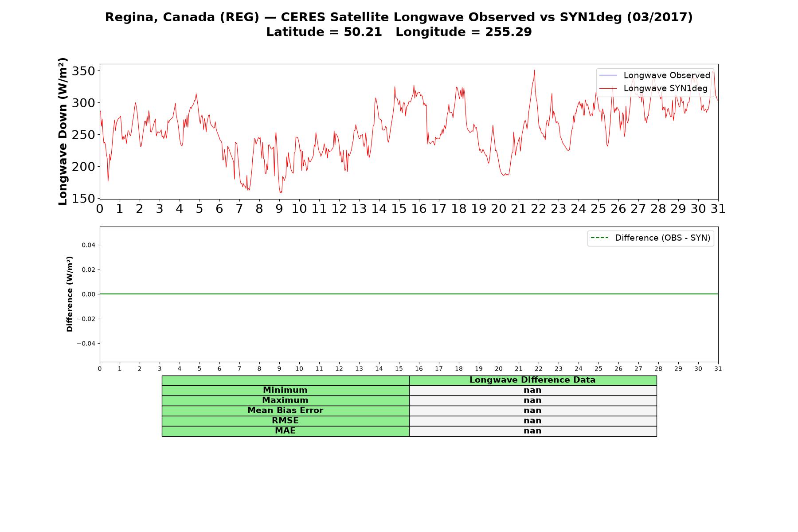Click the Latitude and Longitude subtitle
This screenshot has height=532, width=798.
[399, 32]
